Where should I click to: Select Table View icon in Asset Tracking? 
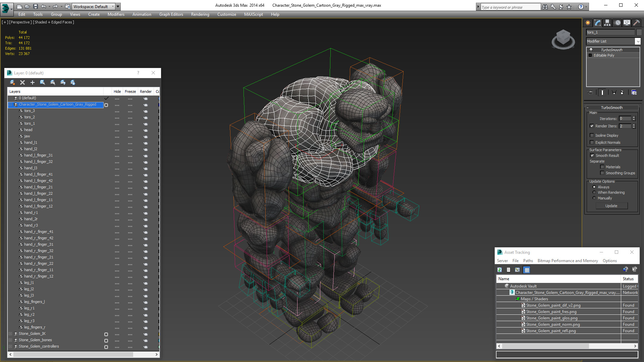(527, 270)
